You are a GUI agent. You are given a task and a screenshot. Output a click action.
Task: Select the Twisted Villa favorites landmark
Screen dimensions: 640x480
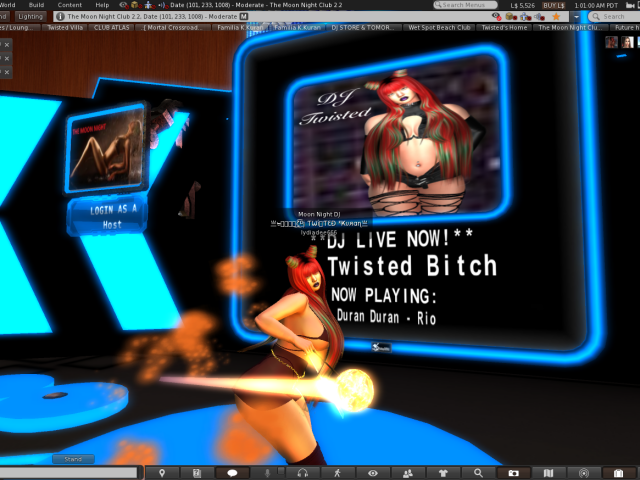64,28
